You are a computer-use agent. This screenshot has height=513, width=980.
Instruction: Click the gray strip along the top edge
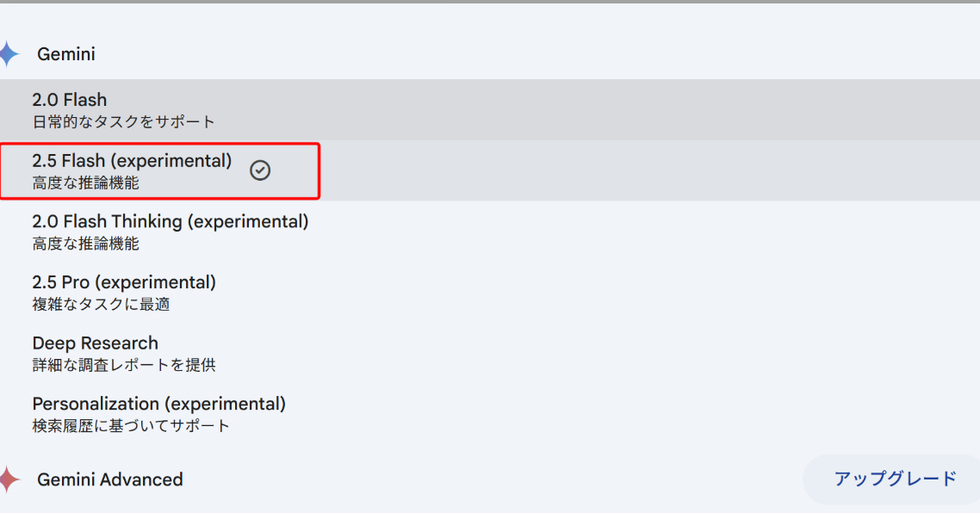(x=490, y=2)
